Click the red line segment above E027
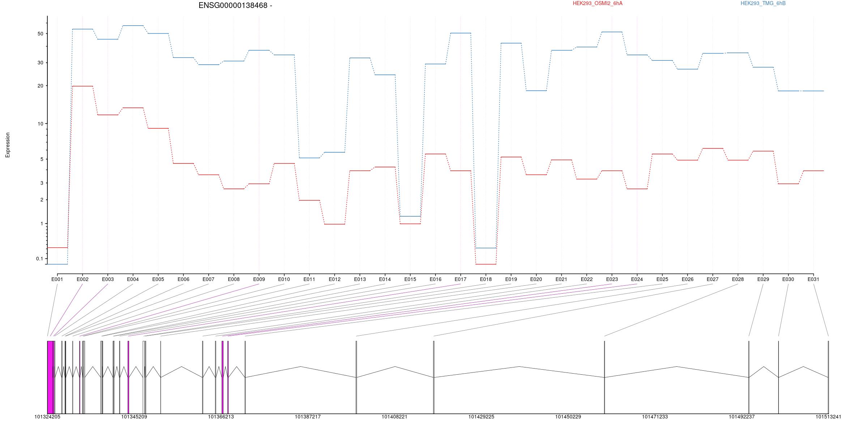The height and width of the screenshot is (434, 868). (712, 148)
